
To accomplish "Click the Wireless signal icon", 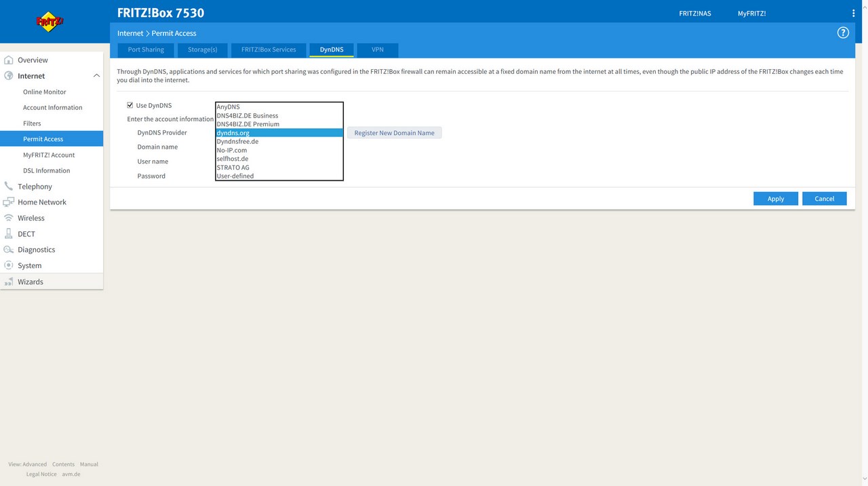I will [9, 218].
